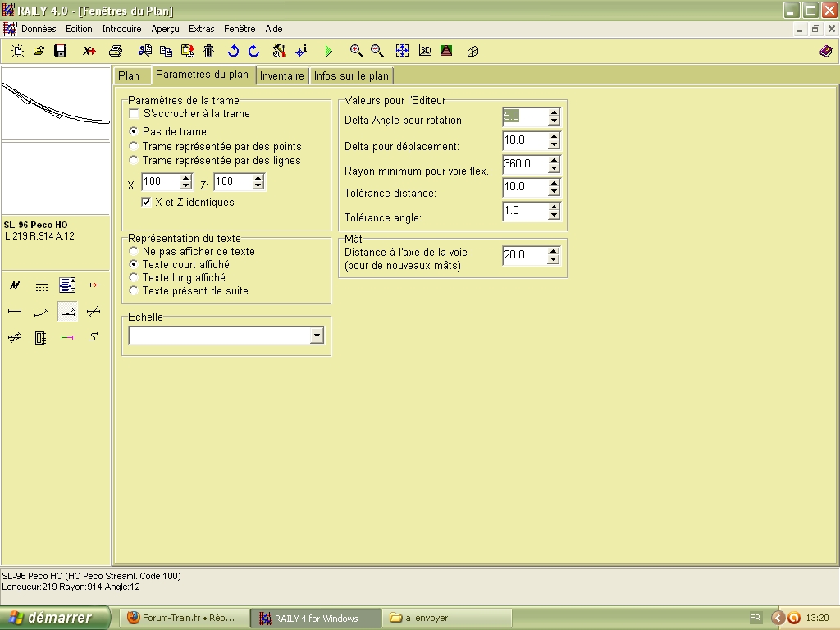Switch to the Inventaire tab

coord(282,75)
